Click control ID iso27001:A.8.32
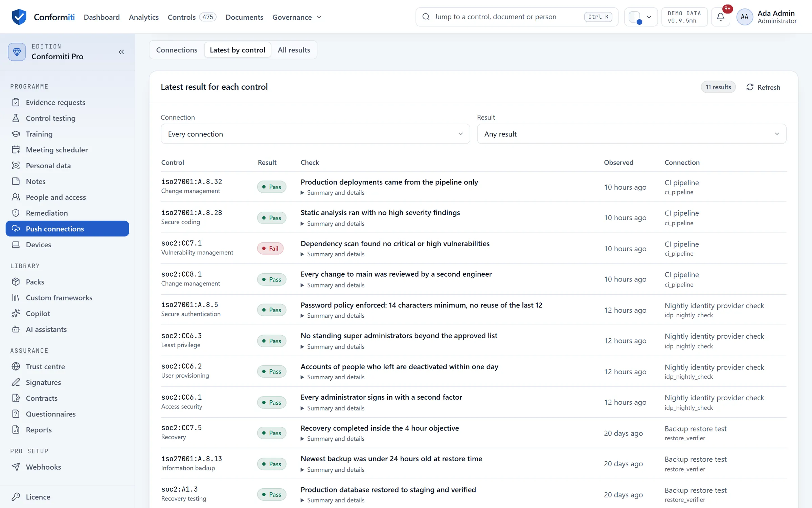The width and height of the screenshot is (812, 508). coord(191,182)
